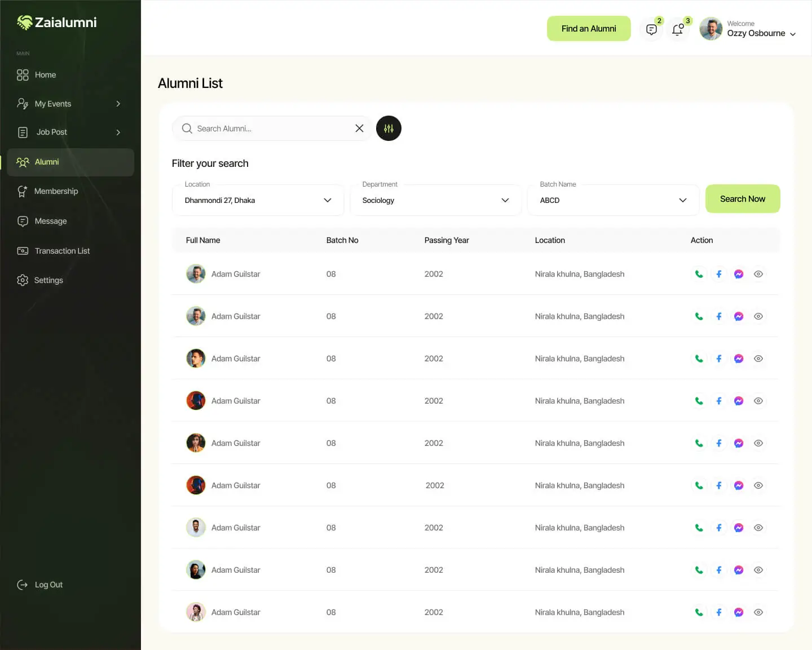Open the filter settings sliders icon
812x650 pixels.
click(x=389, y=129)
